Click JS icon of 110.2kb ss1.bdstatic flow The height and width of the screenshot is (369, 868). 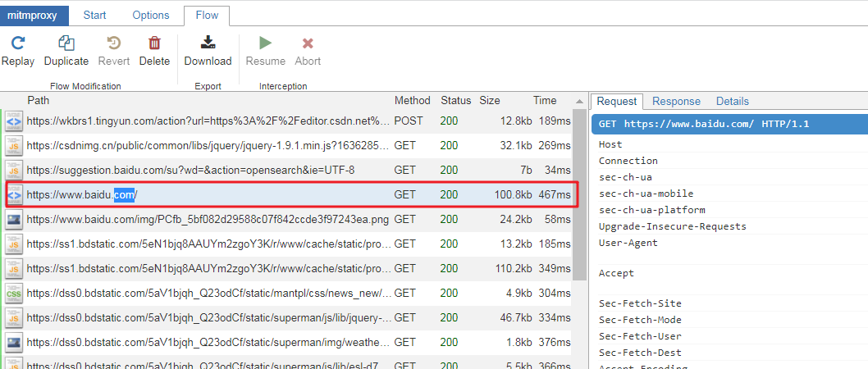13,268
